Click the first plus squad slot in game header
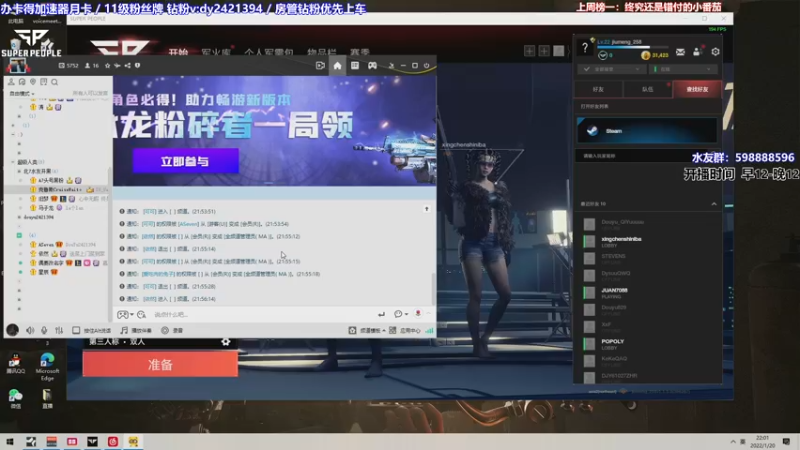Image resolution: width=800 pixels, height=450 pixels. click(530, 51)
